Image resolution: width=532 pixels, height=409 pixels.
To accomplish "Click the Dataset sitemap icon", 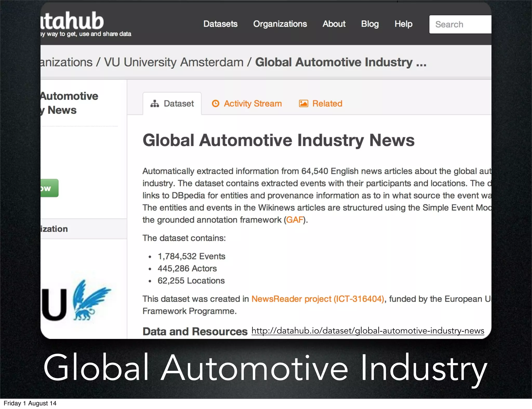I will coord(155,104).
